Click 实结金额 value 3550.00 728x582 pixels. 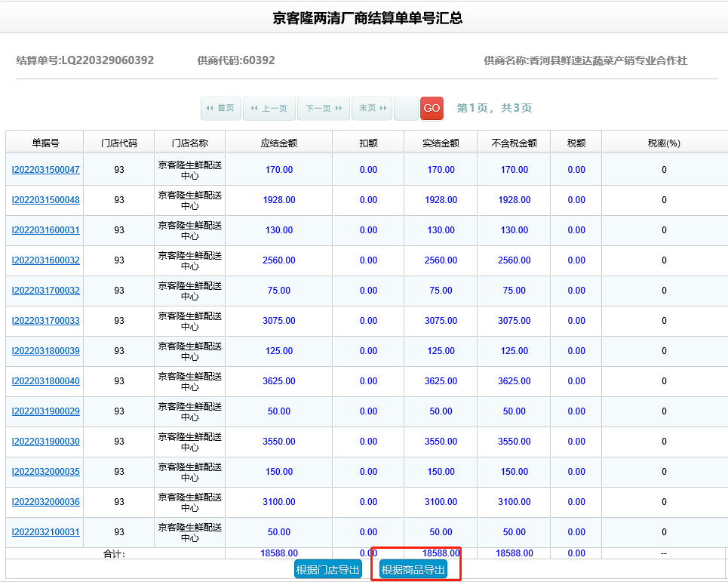click(441, 442)
